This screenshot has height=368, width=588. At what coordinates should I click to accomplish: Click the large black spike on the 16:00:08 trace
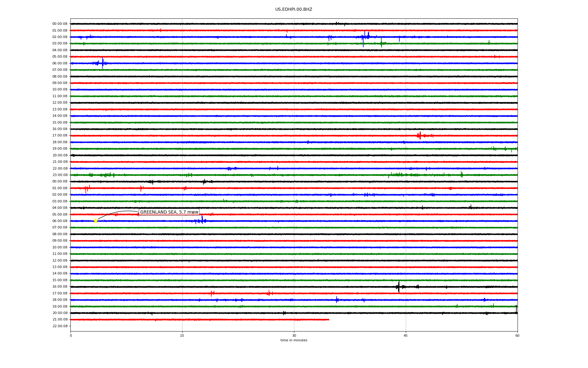pyautogui.click(x=398, y=287)
